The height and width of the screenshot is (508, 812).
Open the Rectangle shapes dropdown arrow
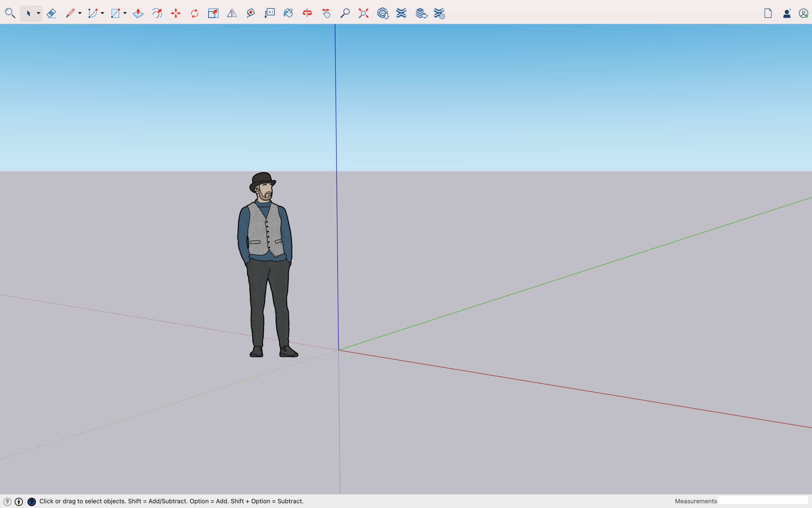pos(125,13)
